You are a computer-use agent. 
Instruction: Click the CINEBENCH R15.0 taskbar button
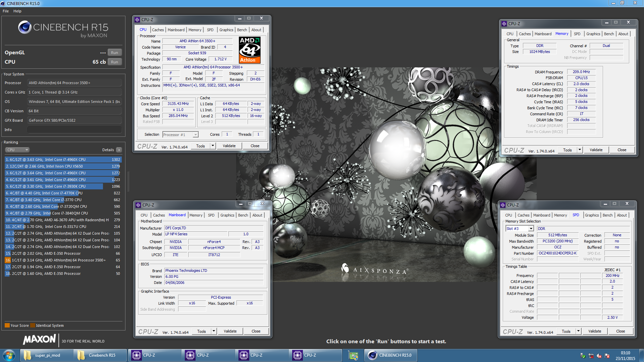(x=391, y=355)
